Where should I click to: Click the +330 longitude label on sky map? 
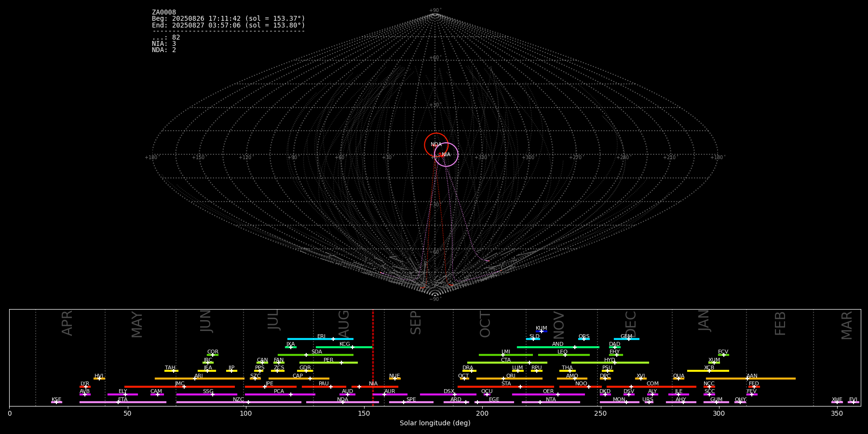(x=481, y=158)
